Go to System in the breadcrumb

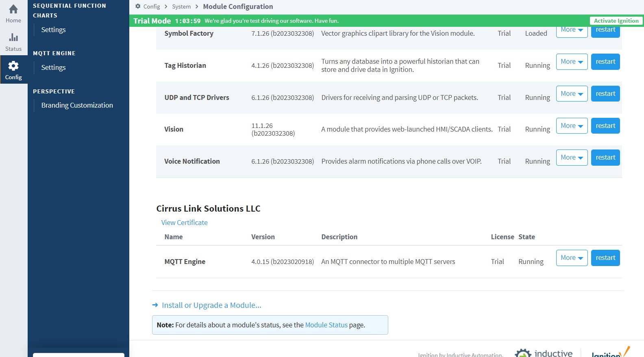(x=181, y=6)
